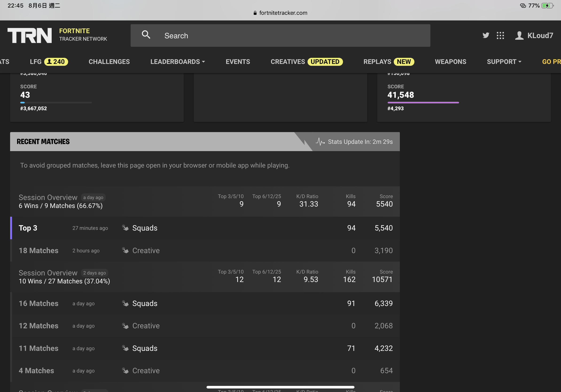Viewport: 561px width, 392px height.
Task: Click the Go Premium link
Action: coord(551,62)
